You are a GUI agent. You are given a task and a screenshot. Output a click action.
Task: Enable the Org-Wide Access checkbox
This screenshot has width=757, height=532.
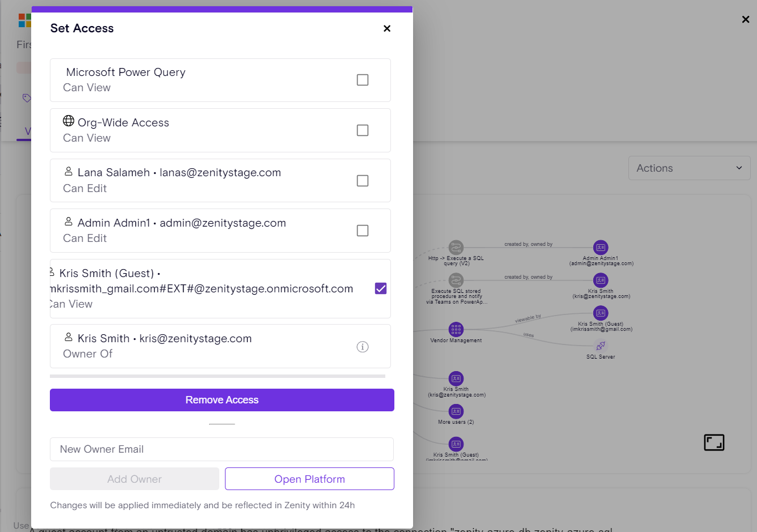pyautogui.click(x=363, y=130)
